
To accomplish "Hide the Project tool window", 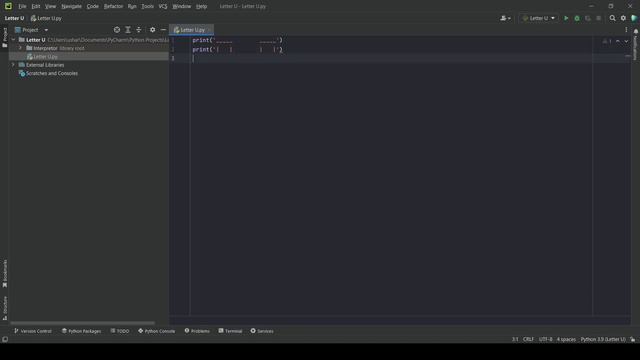I will (163, 30).
